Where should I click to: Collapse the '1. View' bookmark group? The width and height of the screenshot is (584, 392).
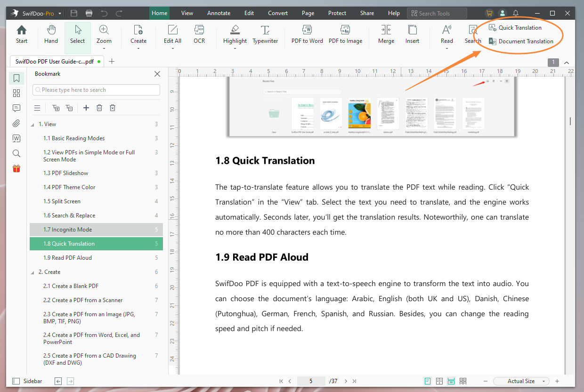(x=32, y=125)
